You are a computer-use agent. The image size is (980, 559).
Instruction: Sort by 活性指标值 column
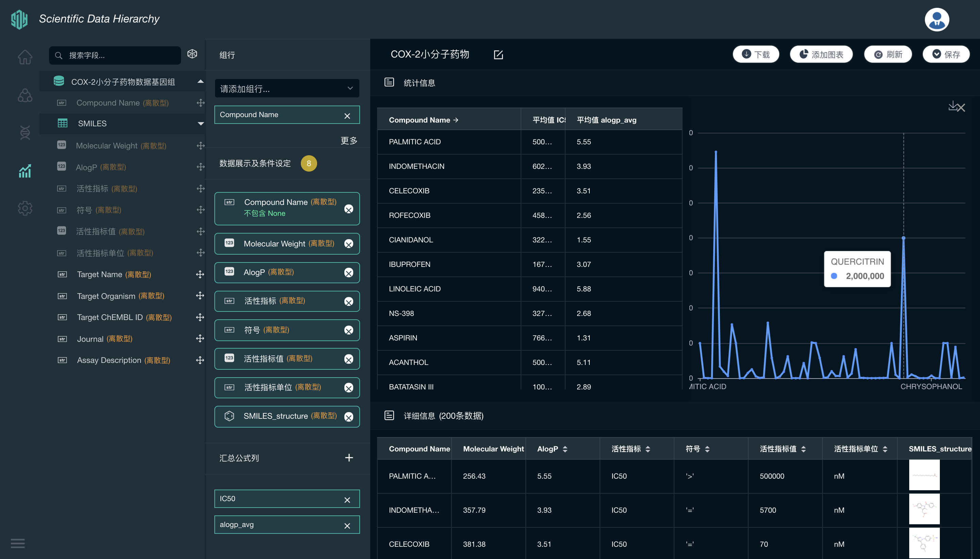coord(803,449)
